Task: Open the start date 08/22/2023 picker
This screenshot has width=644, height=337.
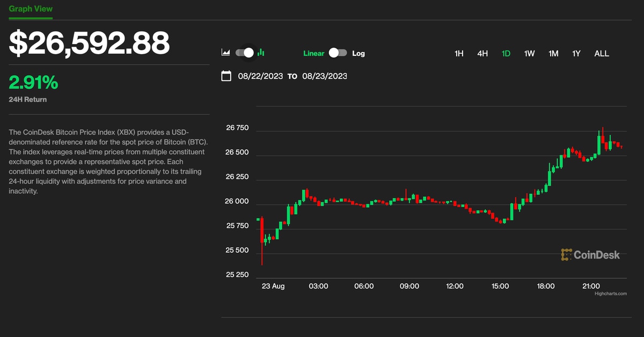Action: pyautogui.click(x=260, y=76)
